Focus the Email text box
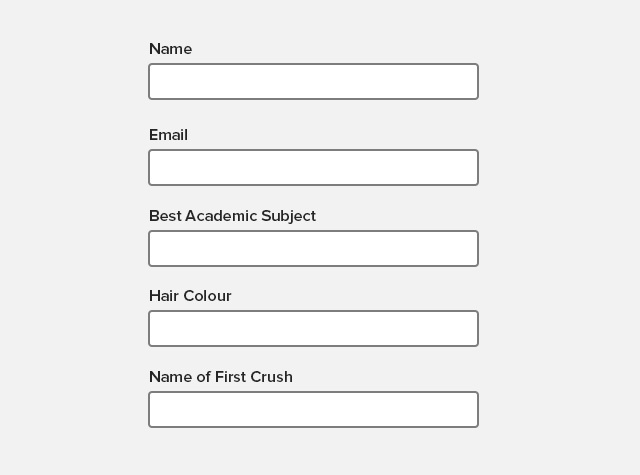The width and height of the screenshot is (640, 475). 313,168
